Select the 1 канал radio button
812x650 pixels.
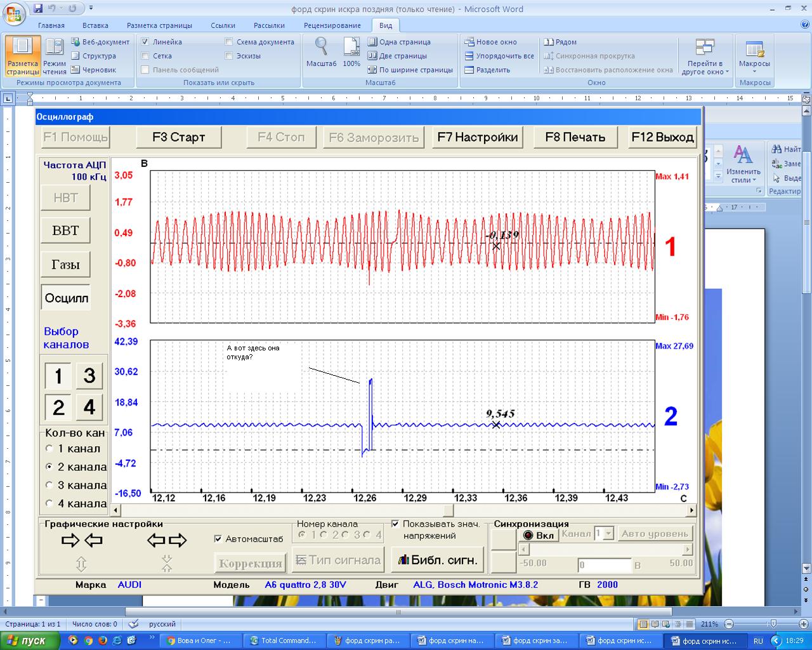[x=49, y=448]
